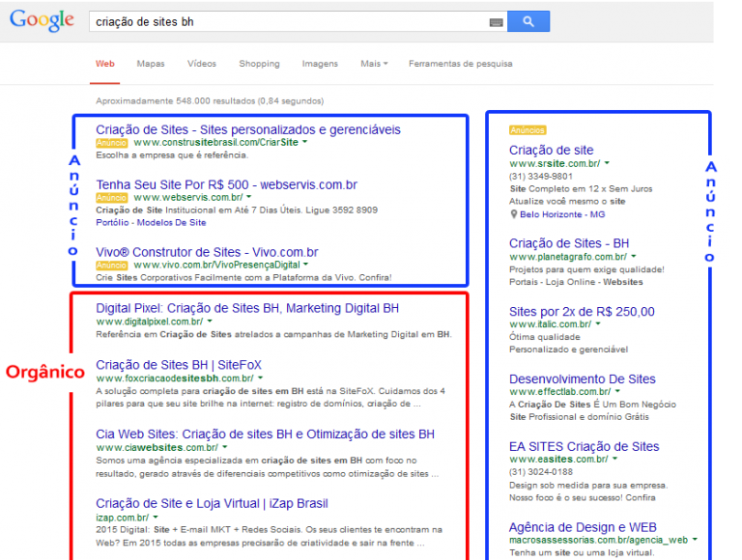
Task: Click the Anúncios label in right column
Action: pos(528,130)
